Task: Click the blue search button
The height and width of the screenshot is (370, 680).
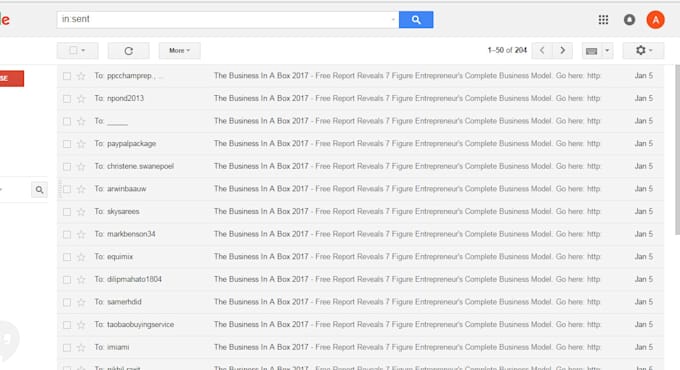Action: [x=415, y=20]
